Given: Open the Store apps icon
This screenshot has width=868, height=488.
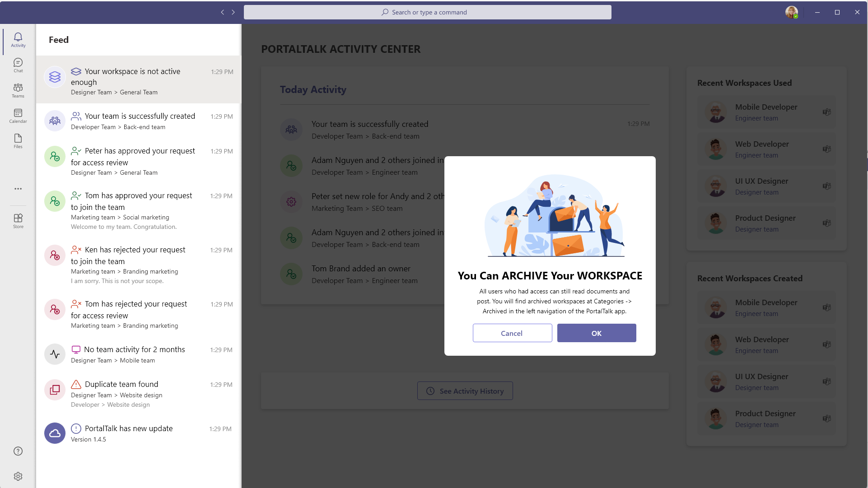Looking at the screenshot, I should coord(18,221).
